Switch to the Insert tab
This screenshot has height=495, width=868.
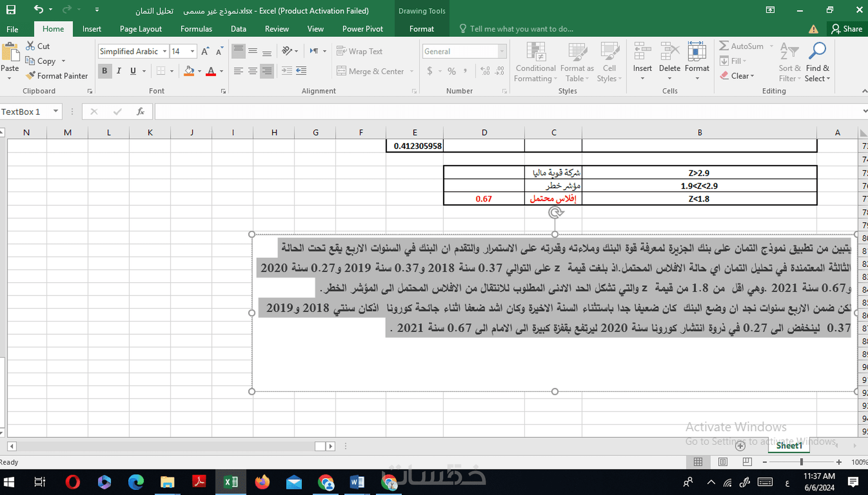pyautogui.click(x=92, y=29)
